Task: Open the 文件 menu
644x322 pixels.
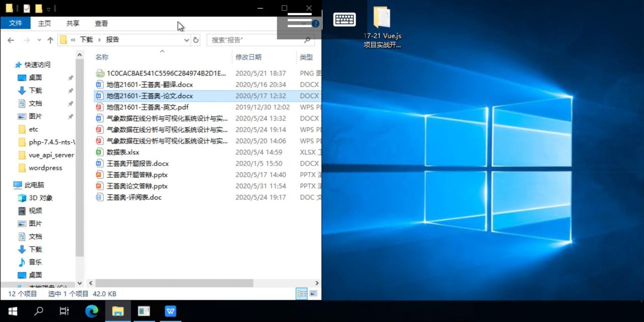Action: click(x=16, y=23)
